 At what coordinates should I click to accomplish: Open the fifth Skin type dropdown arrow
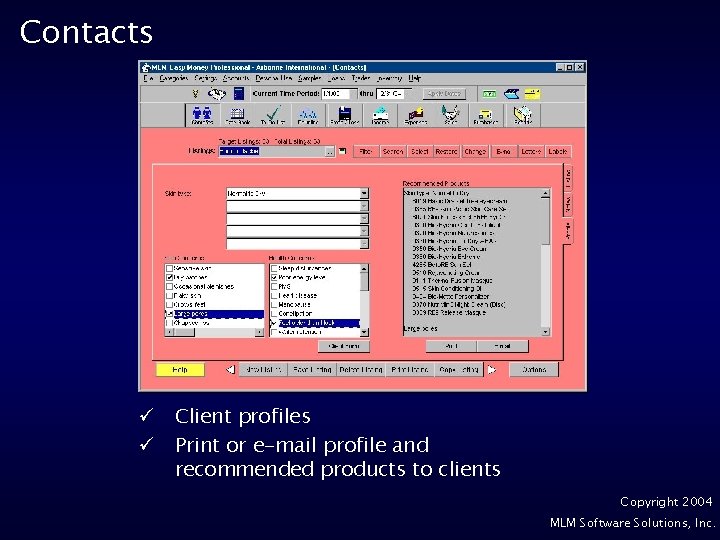[x=364, y=243]
